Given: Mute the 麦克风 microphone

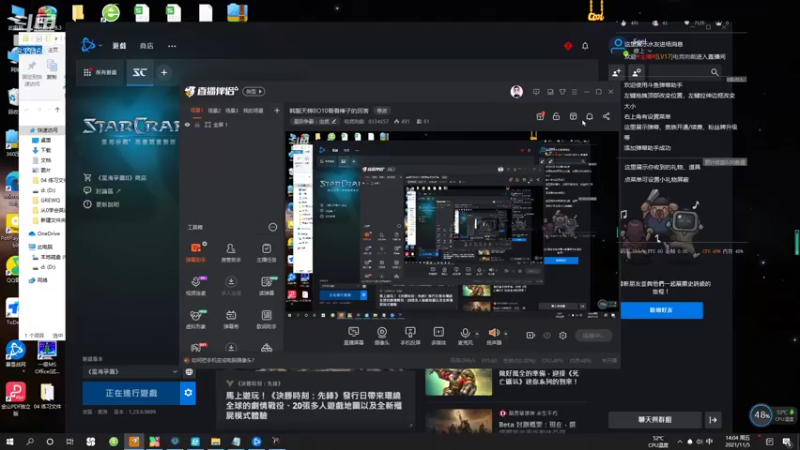Looking at the screenshot, I should pyautogui.click(x=465, y=336).
